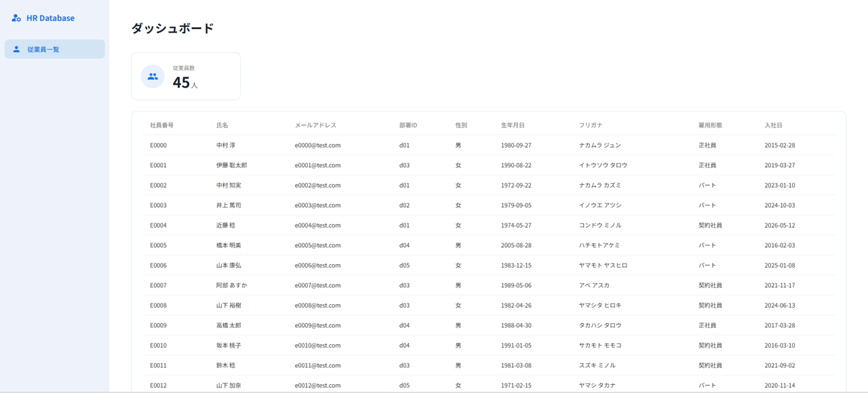Click furigana アベ アスカ
The height and width of the screenshot is (393, 868).
(594, 285)
